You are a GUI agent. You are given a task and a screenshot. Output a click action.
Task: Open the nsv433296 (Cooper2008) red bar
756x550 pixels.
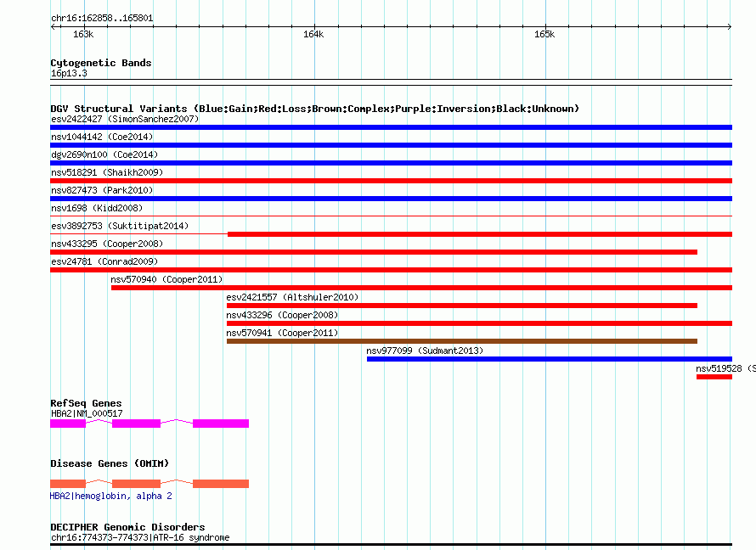479,323
